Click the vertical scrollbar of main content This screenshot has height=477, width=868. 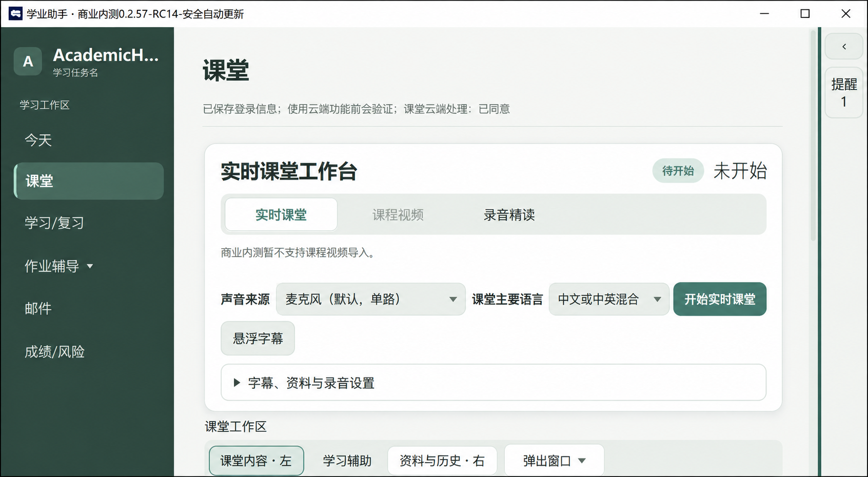coord(813,136)
